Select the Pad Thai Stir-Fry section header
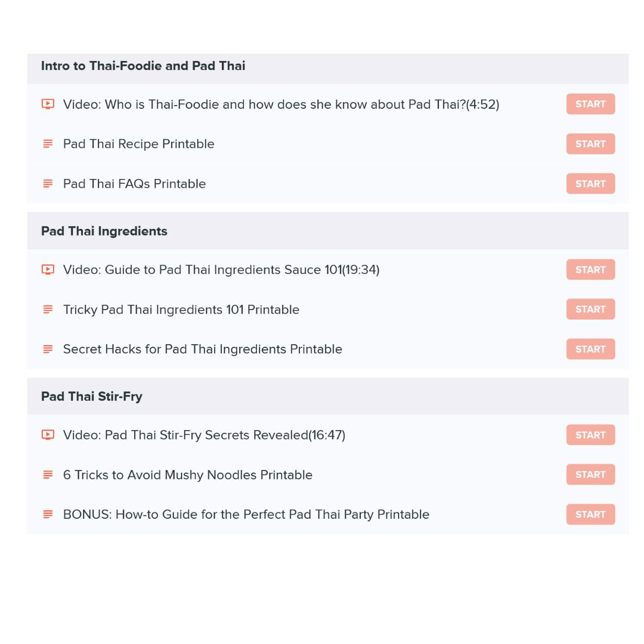Screen dimensions: 644x644 point(328,397)
